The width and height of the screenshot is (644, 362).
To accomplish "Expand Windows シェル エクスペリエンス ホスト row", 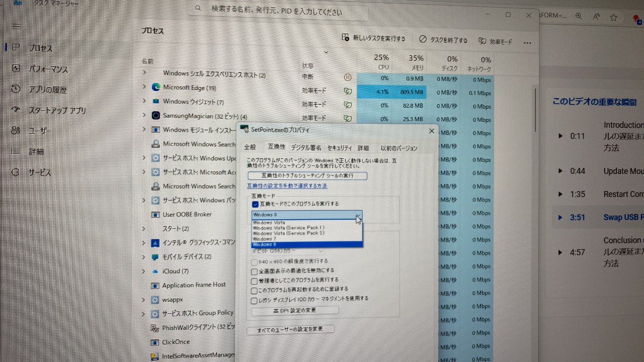I will (x=144, y=72).
